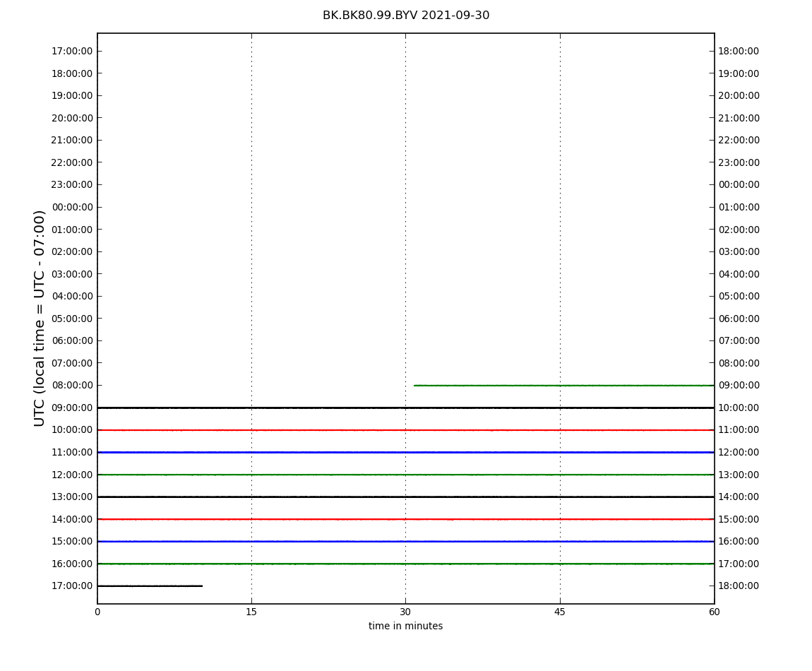Click left-axis label 23:00:00
This screenshot has height=671, width=812.
tap(72, 185)
